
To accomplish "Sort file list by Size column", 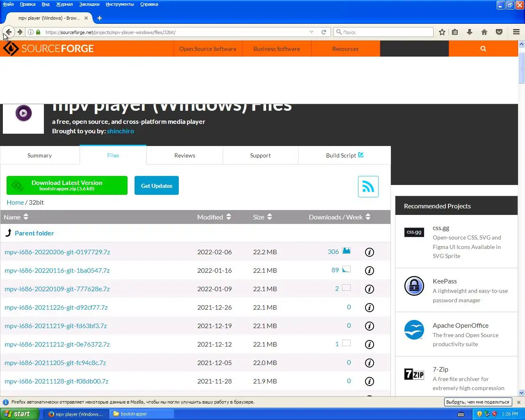I will coord(262,217).
